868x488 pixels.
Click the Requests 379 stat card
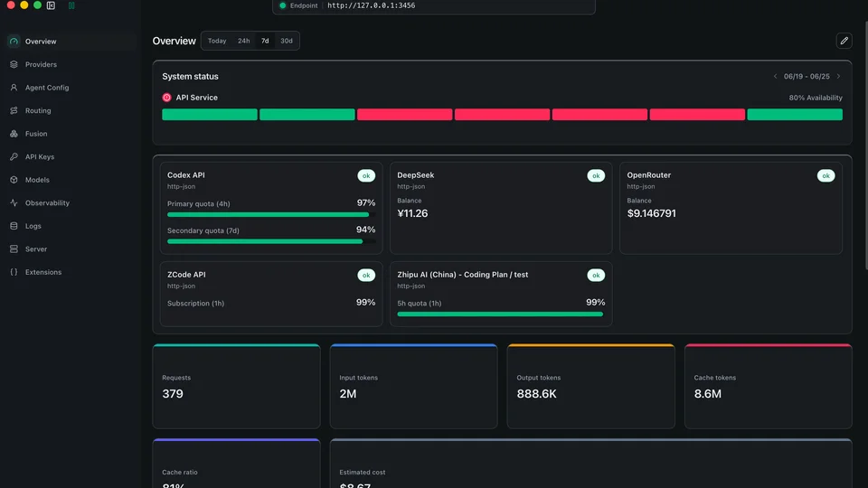[236, 386]
